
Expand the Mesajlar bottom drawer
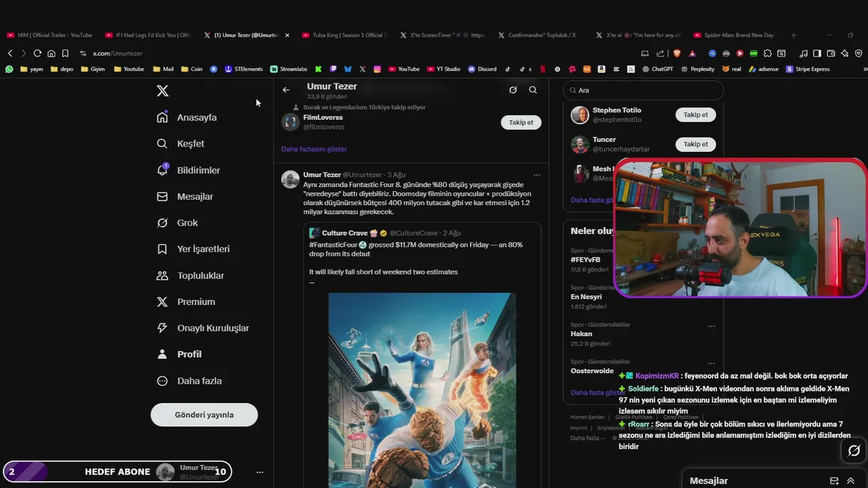tap(850, 481)
